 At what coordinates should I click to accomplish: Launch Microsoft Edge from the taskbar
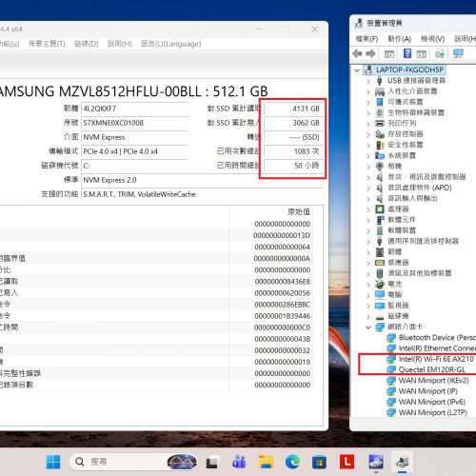point(292,462)
